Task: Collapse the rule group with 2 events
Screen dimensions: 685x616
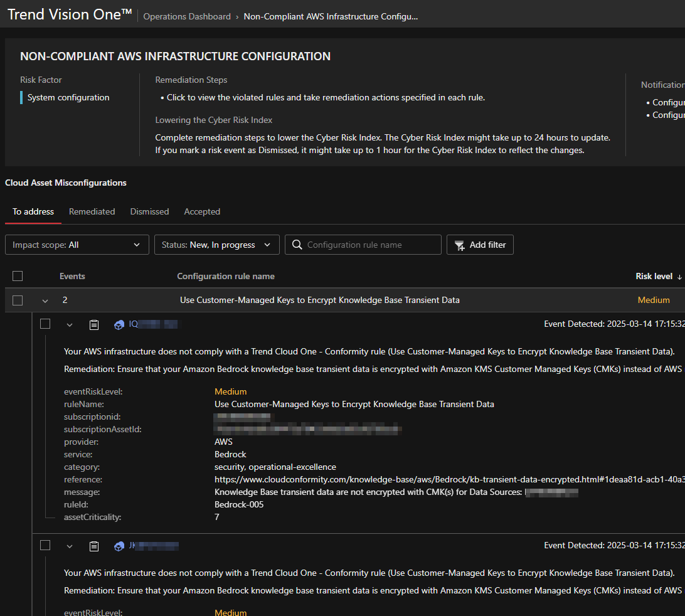Action: (45, 300)
